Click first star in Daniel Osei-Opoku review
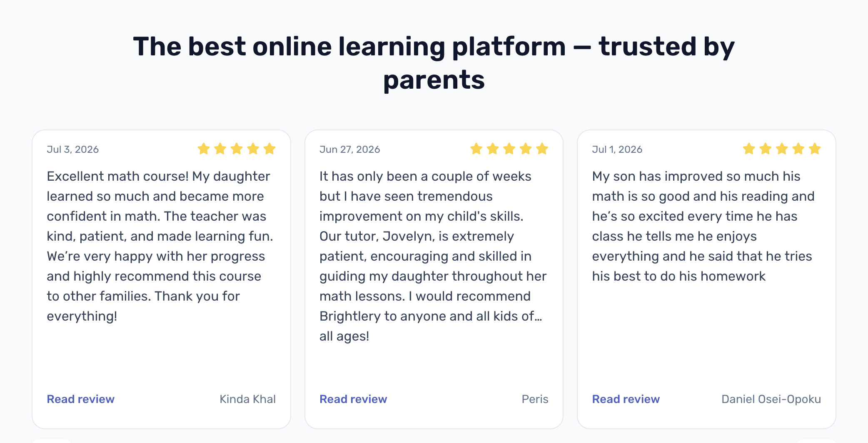868x443 pixels. (x=749, y=149)
